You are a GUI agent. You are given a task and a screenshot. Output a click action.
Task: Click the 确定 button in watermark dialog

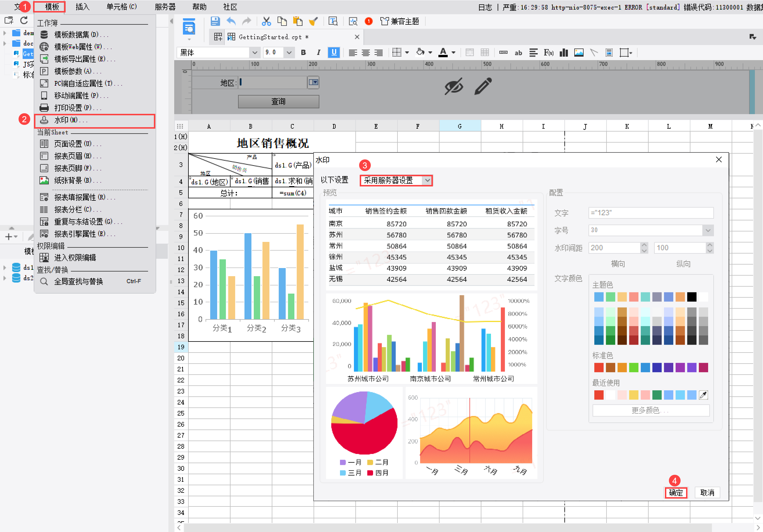click(676, 493)
